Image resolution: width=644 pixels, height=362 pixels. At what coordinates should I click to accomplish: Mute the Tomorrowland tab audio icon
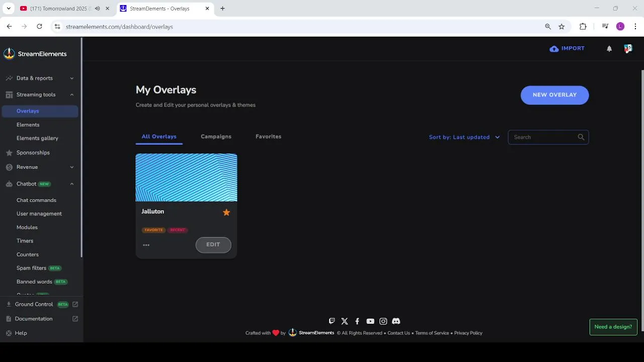tap(97, 9)
